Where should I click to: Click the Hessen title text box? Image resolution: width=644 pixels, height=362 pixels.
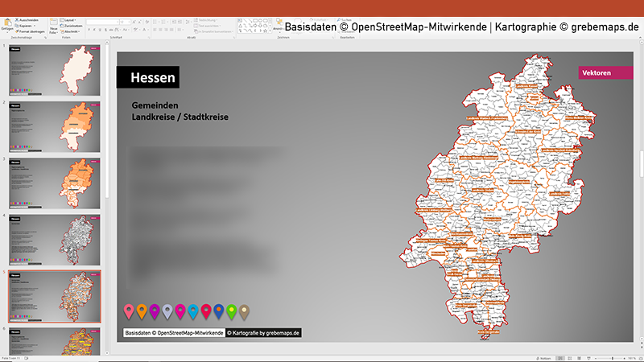coord(148,78)
